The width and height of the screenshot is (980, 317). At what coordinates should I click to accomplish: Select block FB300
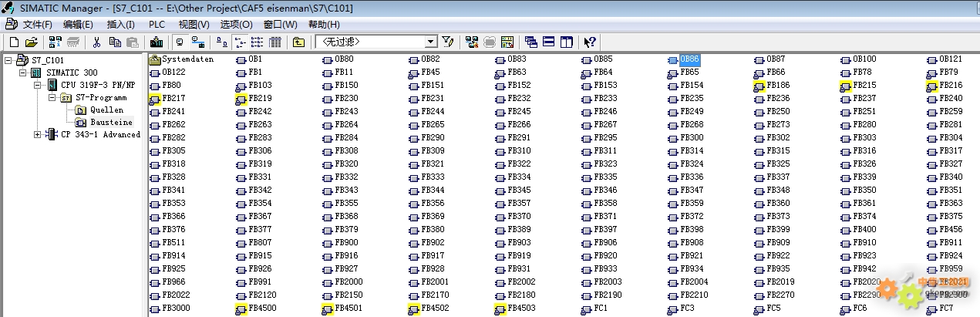[685, 137]
